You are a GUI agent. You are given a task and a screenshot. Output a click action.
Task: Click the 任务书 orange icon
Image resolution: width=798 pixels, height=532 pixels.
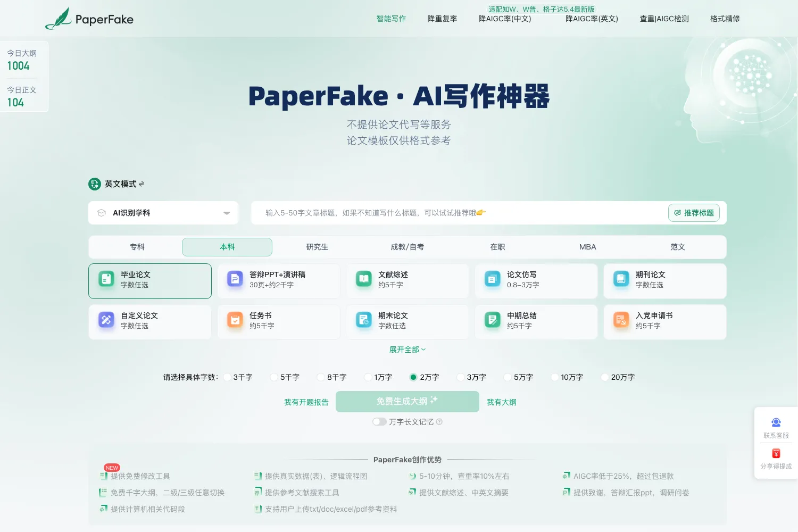pyautogui.click(x=235, y=320)
